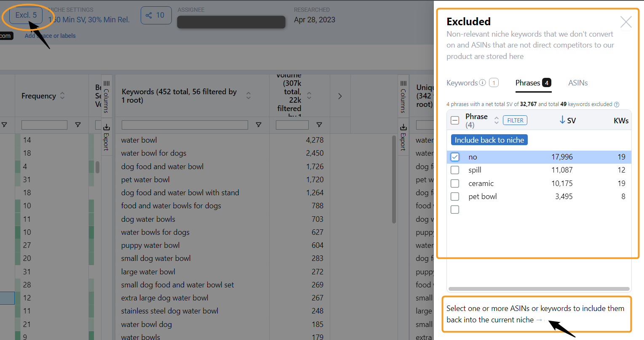This screenshot has width=644, height=340.
Task: Click the funnel filter icon for Volume column
Action: (319, 125)
